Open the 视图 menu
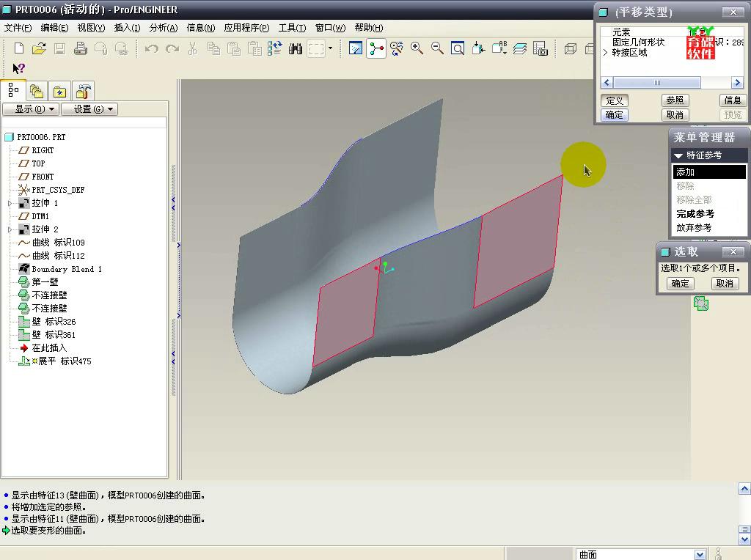 [91, 28]
